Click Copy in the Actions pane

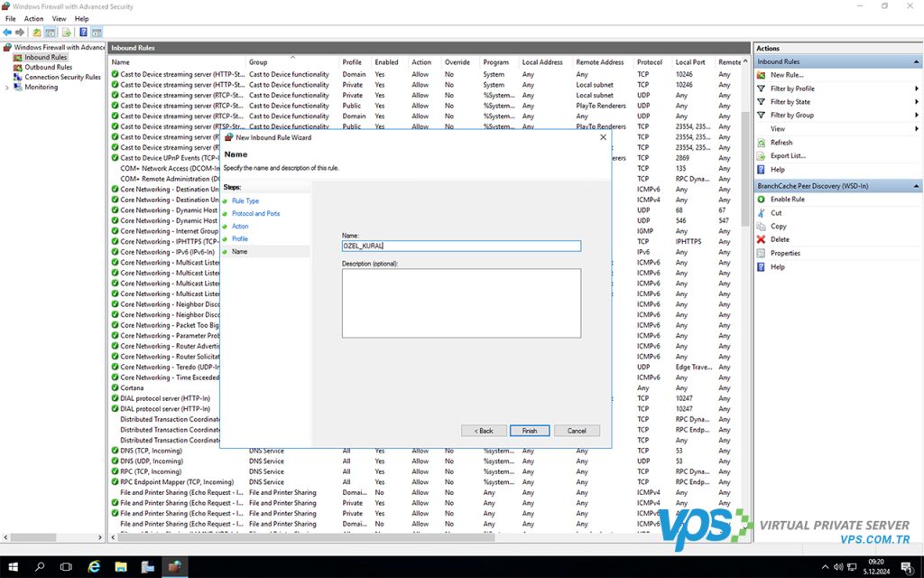(779, 227)
